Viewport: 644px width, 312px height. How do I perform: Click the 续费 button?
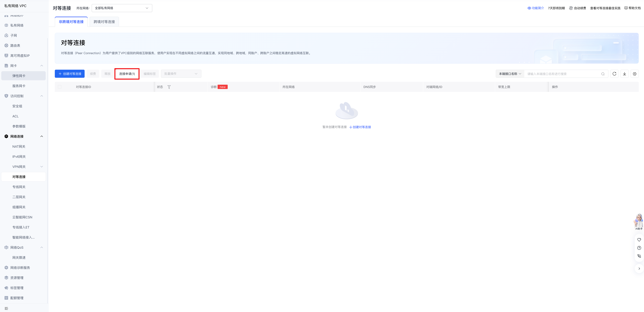(x=93, y=74)
